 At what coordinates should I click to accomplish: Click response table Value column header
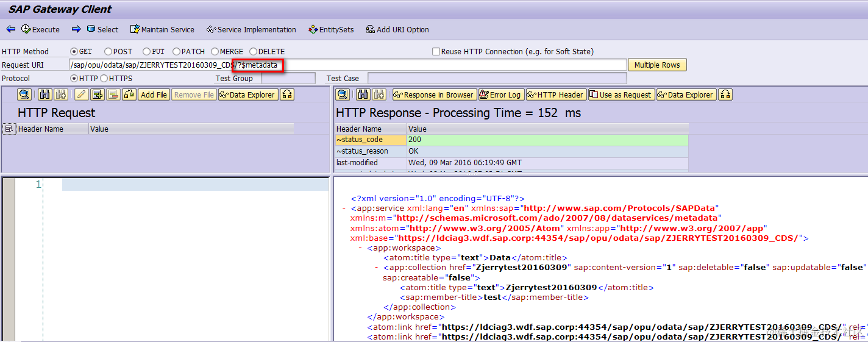[547, 129]
